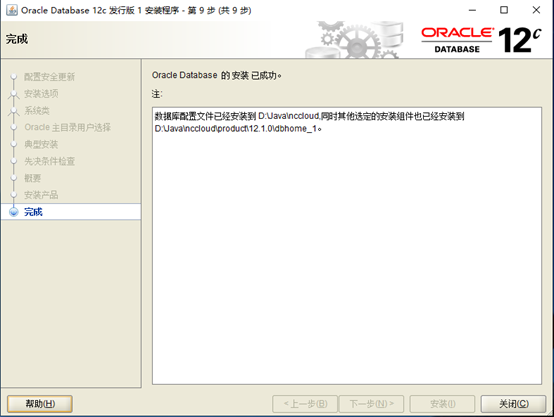The height and width of the screenshot is (417, 554).
Task: Click the Java installer icon in title bar
Action: tap(12, 10)
